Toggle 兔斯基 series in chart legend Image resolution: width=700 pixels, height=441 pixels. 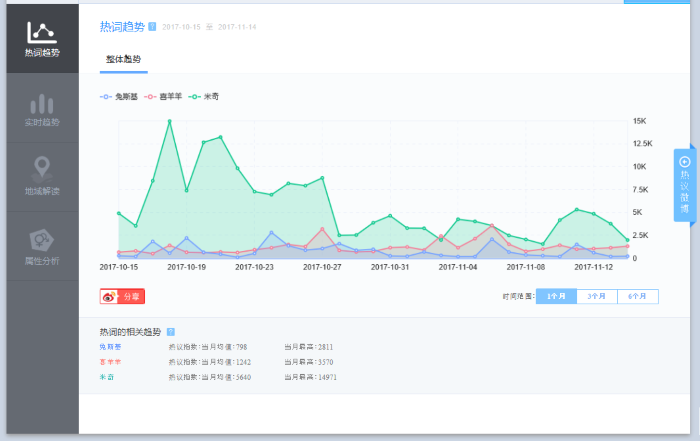(119, 96)
